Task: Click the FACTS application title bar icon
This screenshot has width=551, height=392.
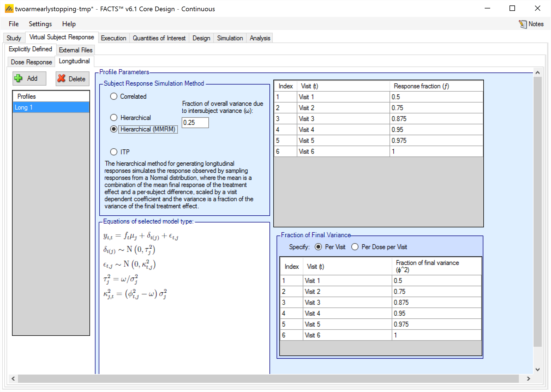Action: pos(9,9)
